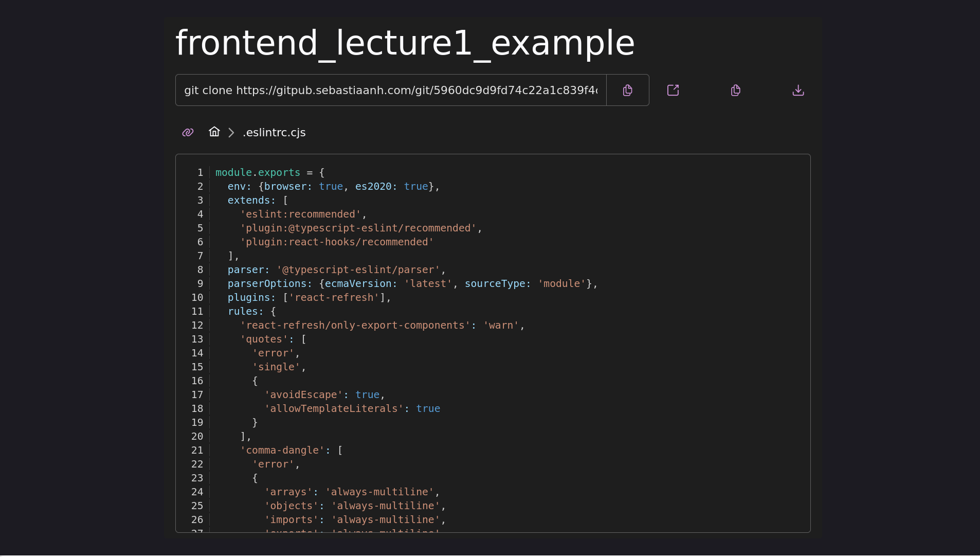Click line number 12 in the code view
This screenshot has height=557, width=980.
197,325
